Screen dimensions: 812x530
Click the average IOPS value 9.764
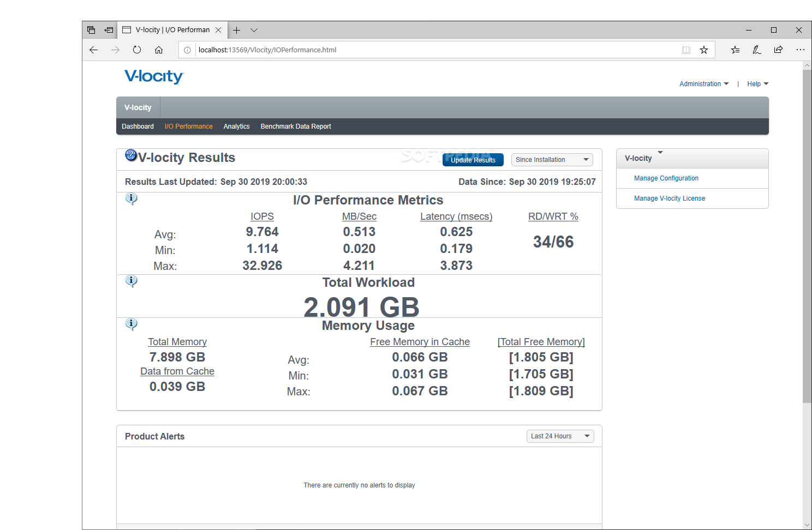[x=262, y=232]
